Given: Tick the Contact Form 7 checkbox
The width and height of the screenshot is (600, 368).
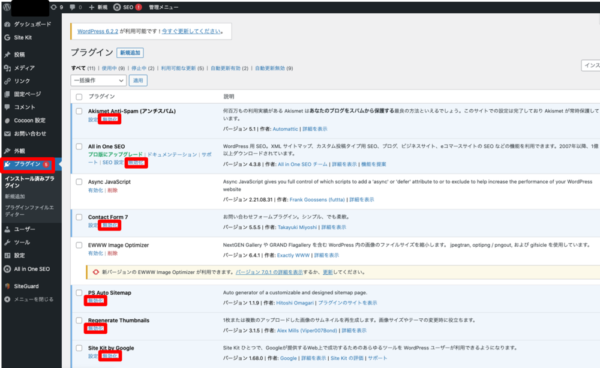Looking at the screenshot, I should tap(79, 217).
